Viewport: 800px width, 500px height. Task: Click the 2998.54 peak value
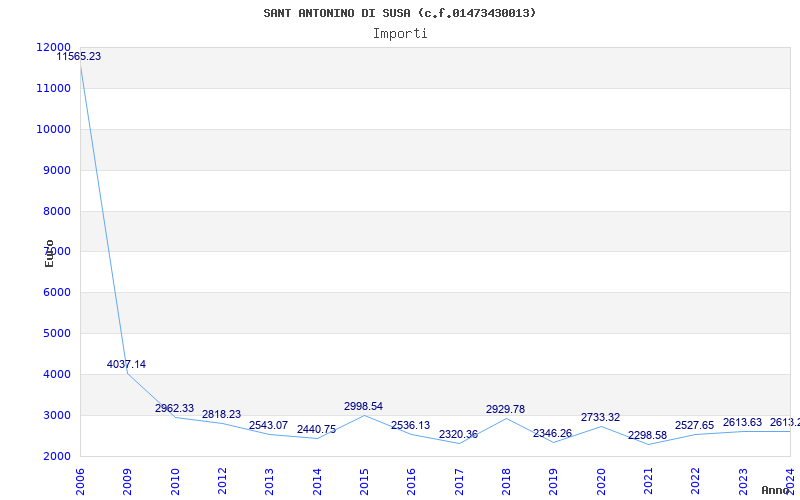click(x=363, y=406)
